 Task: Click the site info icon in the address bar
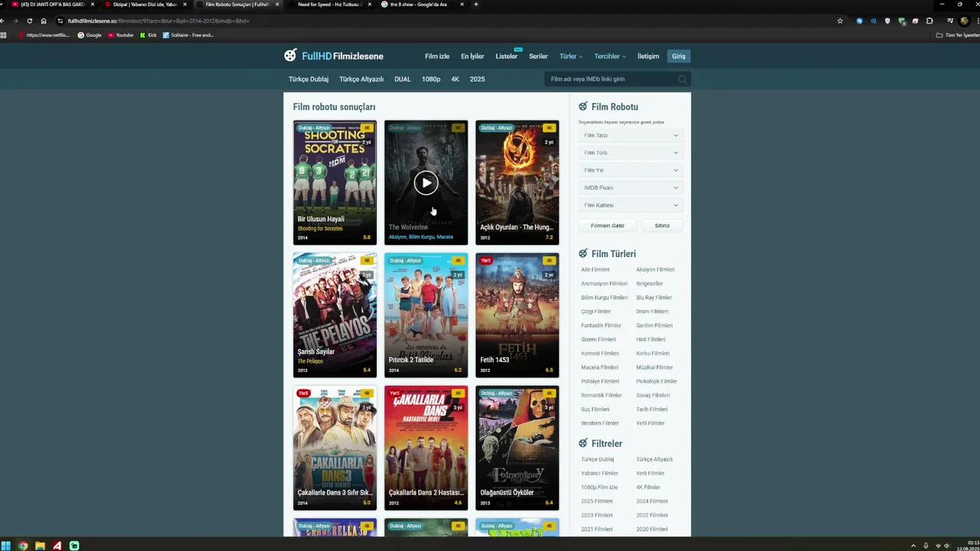pos(60,21)
